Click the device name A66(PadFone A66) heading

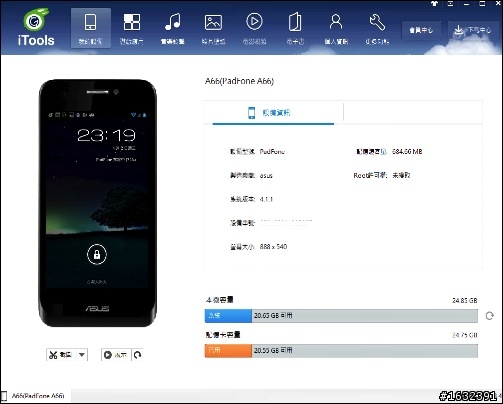239,81
